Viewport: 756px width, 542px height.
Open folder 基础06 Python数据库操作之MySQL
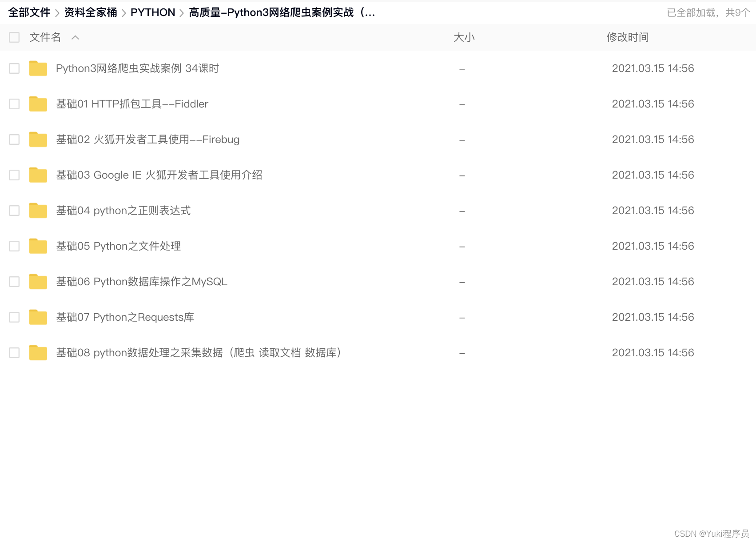coord(142,282)
